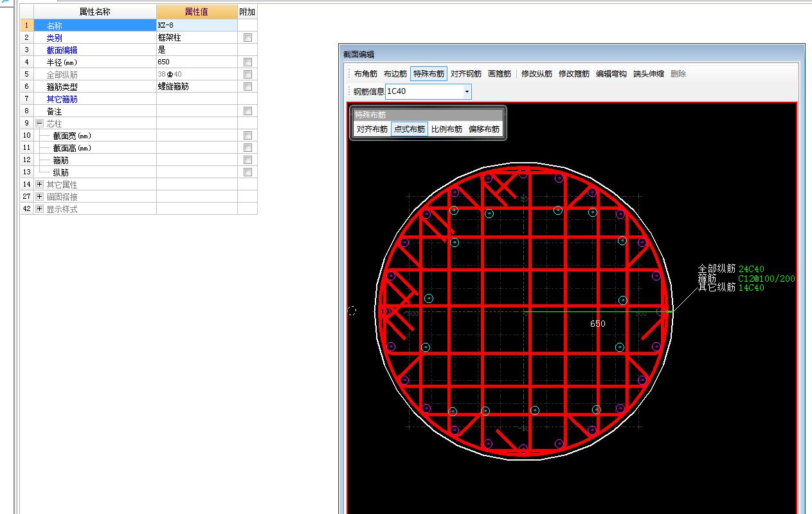Toggle 附加 checkbox for 芯柱 箍筋 row
Screen dimensions: 812x514
tap(248, 160)
